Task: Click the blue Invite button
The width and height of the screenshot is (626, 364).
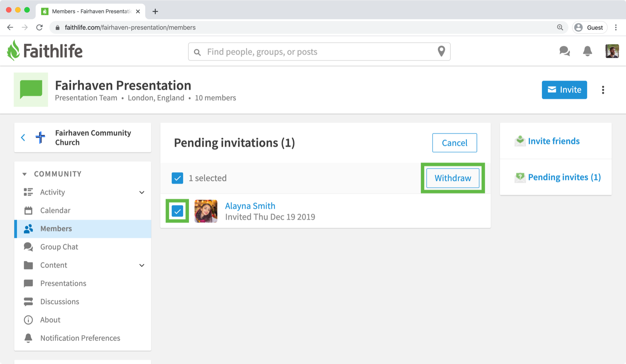Action: point(564,90)
